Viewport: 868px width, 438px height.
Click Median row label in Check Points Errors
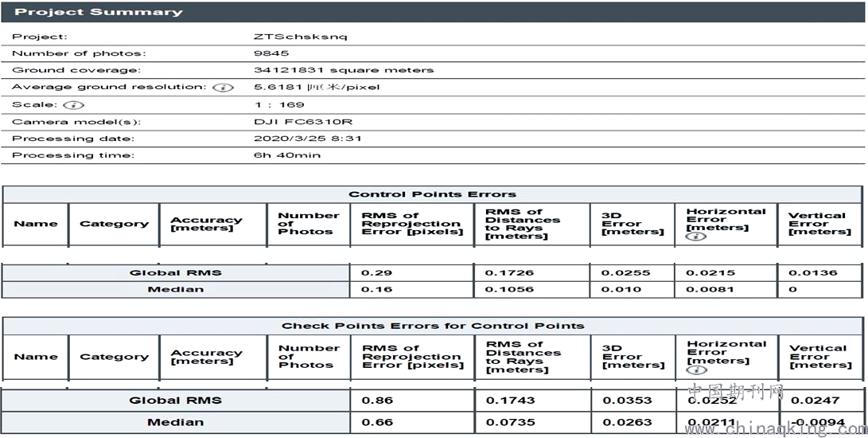coord(176,423)
